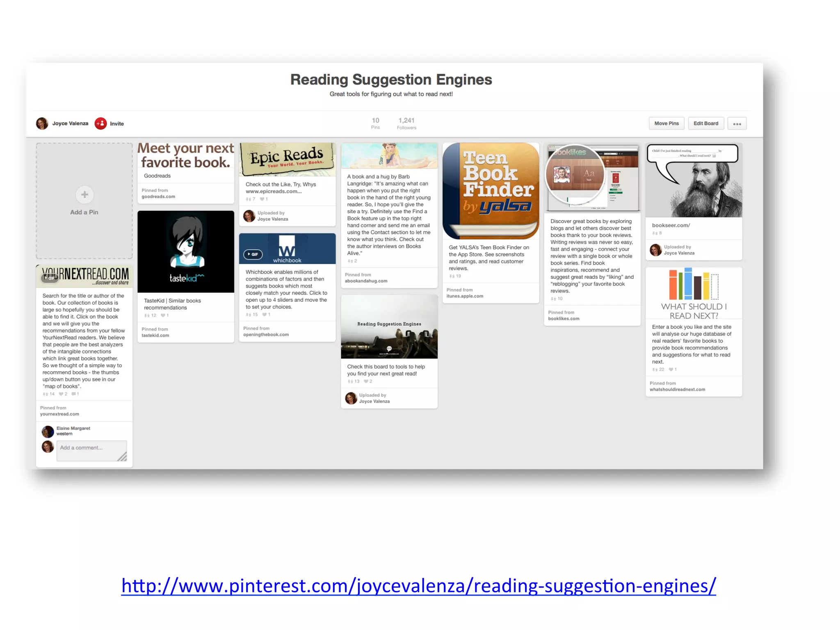Click the red Invite icon
Image resolution: width=840 pixels, height=630 pixels.
(x=100, y=123)
